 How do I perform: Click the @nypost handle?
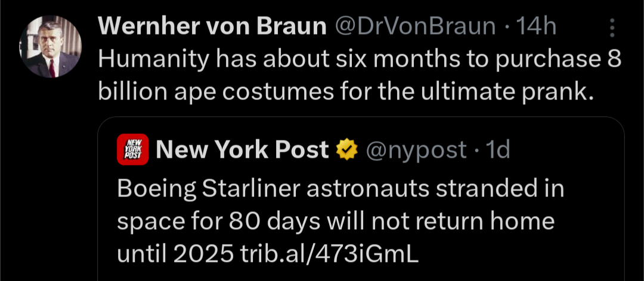coord(416,150)
